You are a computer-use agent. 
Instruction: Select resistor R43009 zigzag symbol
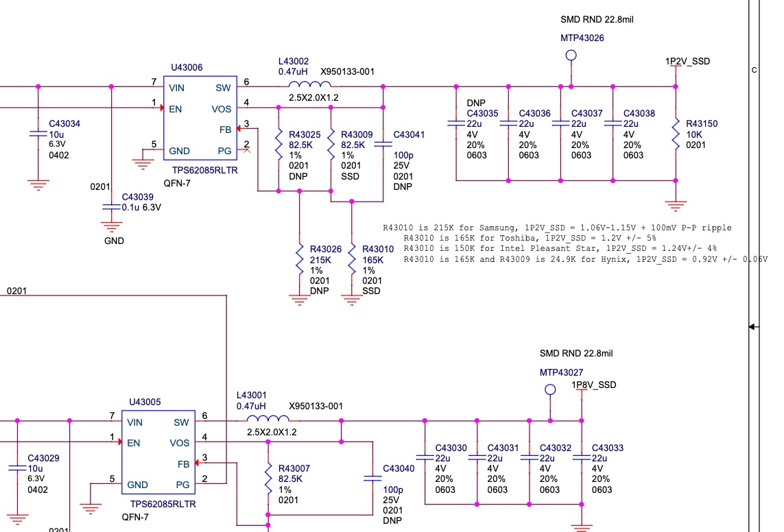(x=331, y=145)
